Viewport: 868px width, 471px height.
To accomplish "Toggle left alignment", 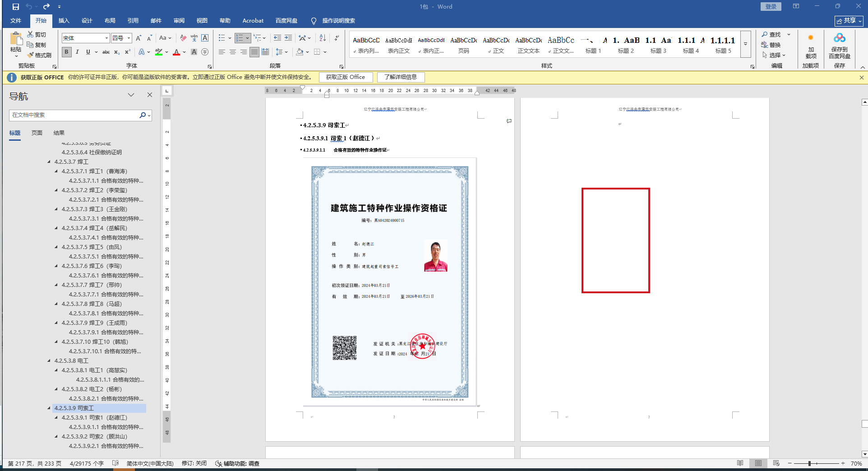I will (222, 52).
